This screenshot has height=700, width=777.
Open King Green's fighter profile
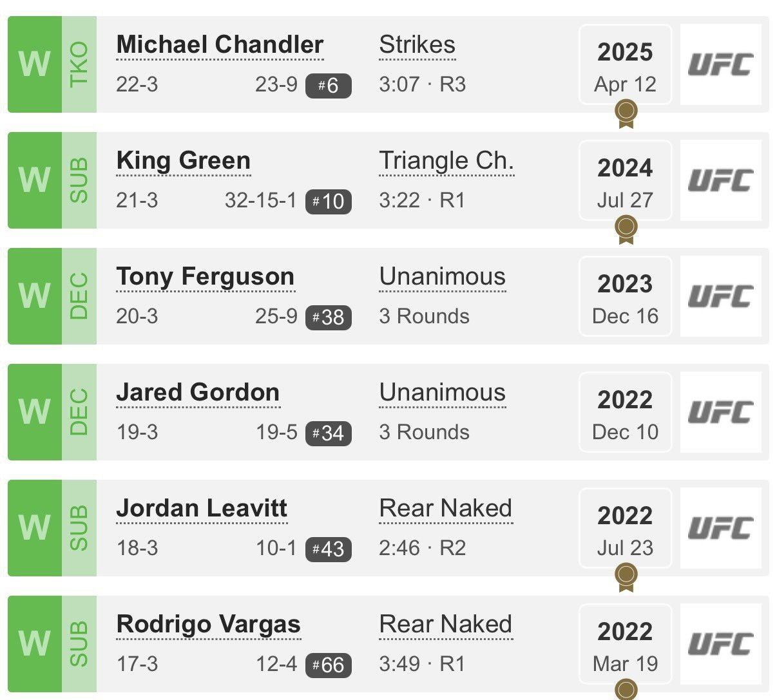(183, 161)
